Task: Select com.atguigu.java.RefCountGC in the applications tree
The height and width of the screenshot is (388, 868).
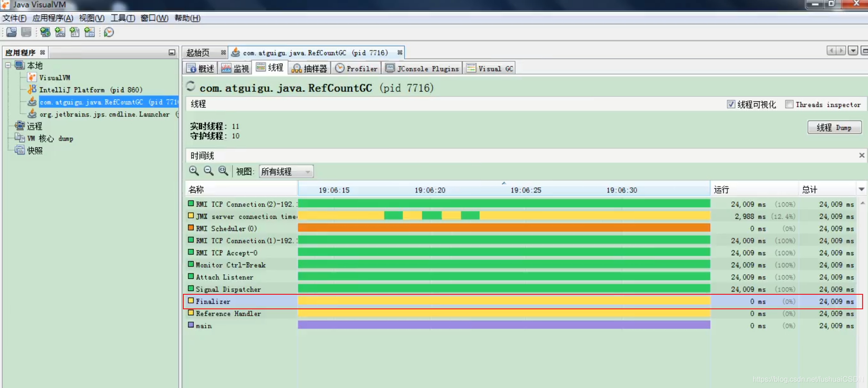Action: coord(108,102)
